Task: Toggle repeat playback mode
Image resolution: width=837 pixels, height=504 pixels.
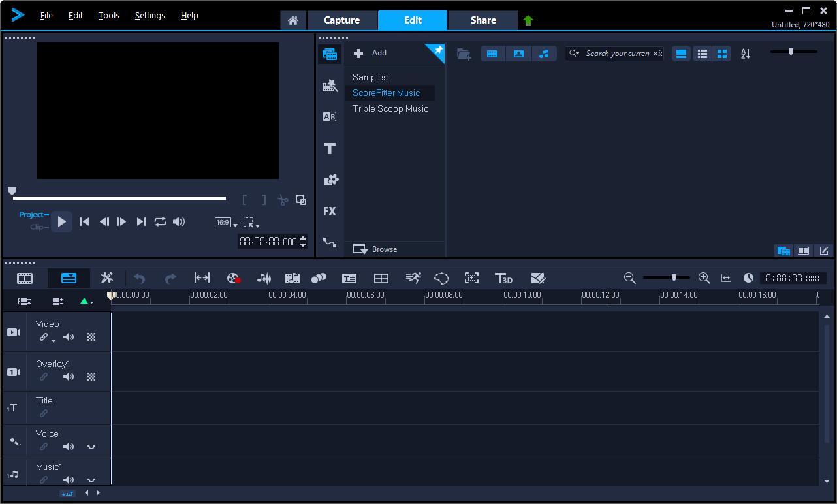Action: [160, 222]
